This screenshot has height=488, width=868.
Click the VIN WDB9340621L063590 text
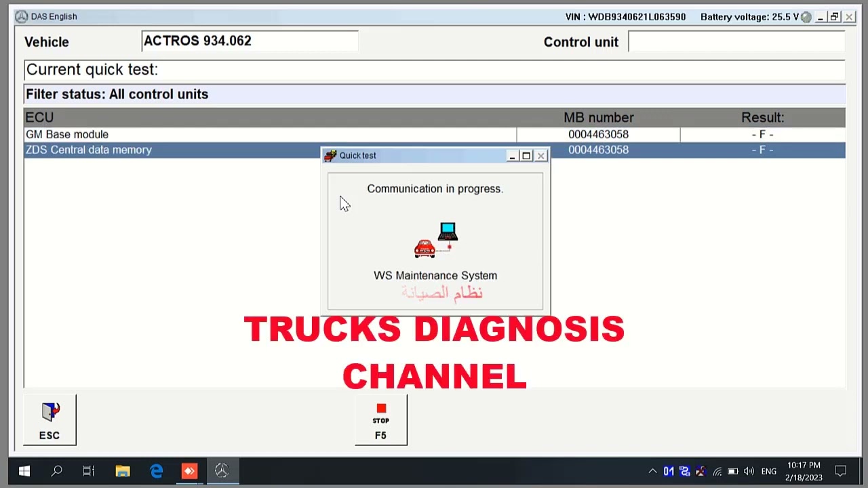point(625,17)
